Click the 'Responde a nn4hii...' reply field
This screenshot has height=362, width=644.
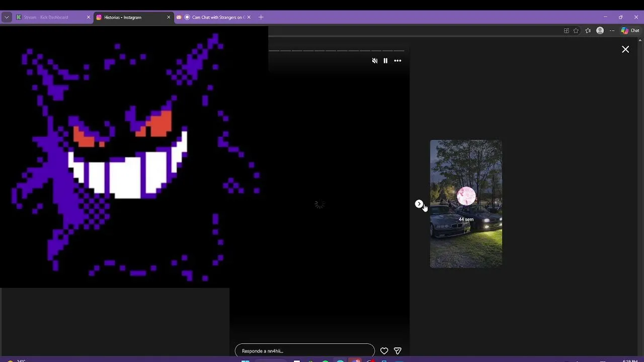(305, 351)
